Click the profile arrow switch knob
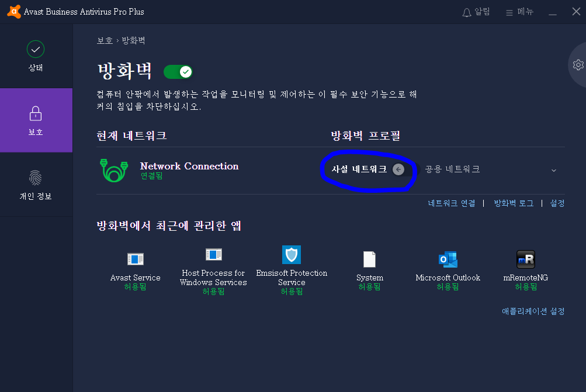The height and width of the screenshot is (392, 586). [x=398, y=169]
